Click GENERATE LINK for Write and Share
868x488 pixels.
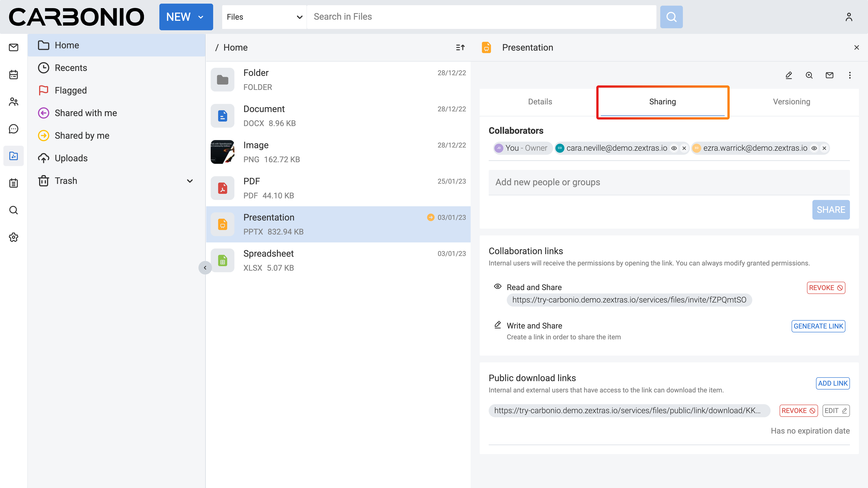tap(818, 326)
